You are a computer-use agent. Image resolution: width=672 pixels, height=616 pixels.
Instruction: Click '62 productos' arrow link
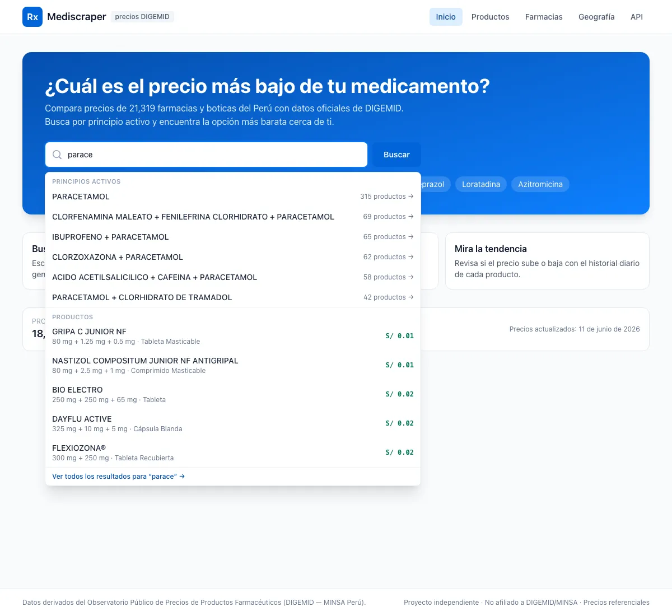[388, 257]
